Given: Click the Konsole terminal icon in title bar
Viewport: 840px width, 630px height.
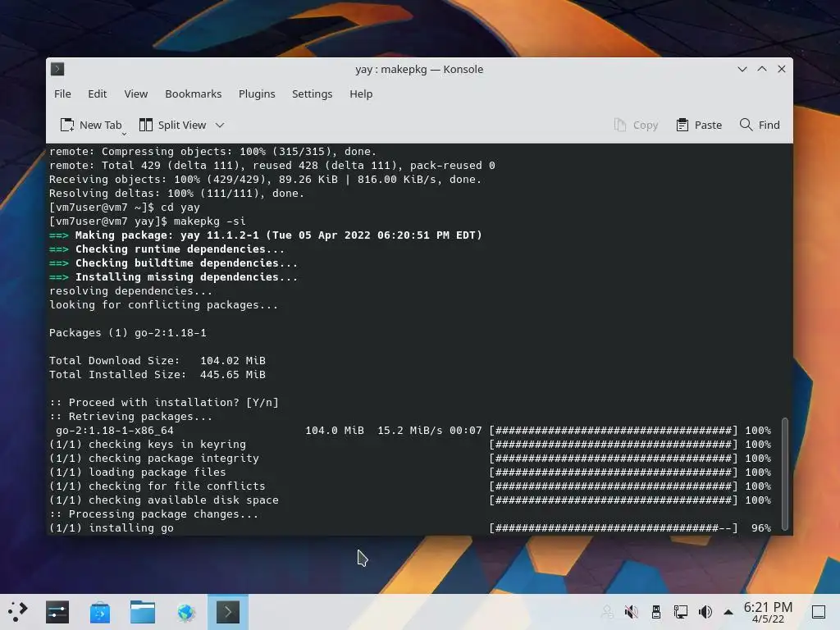Looking at the screenshot, I should [x=57, y=69].
